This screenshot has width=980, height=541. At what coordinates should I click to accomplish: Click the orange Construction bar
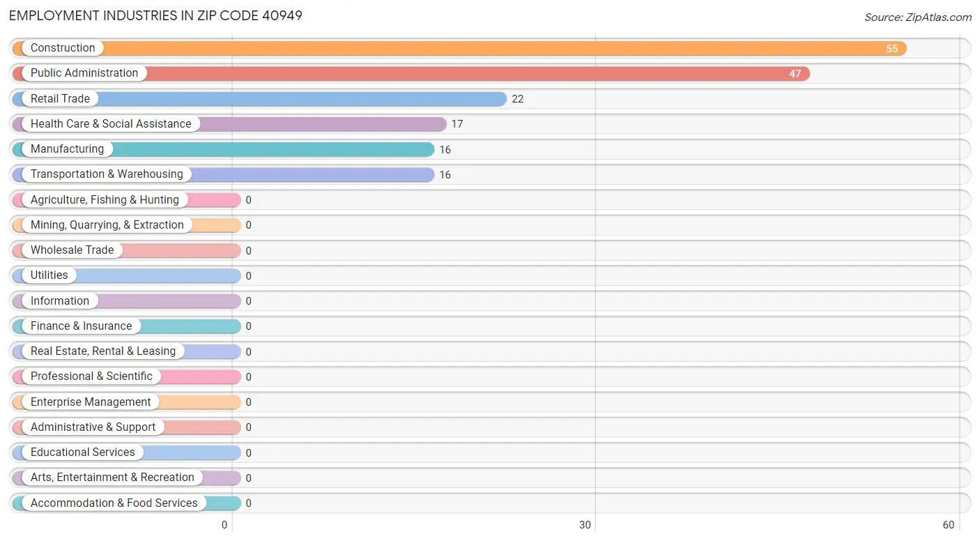[459, 48]
